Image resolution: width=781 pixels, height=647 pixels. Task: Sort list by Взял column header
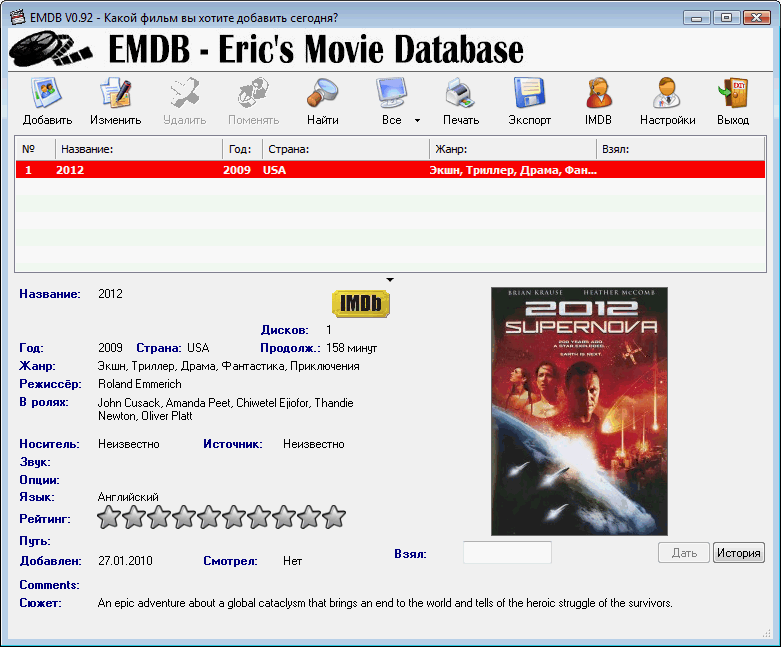tap(680, 149)
